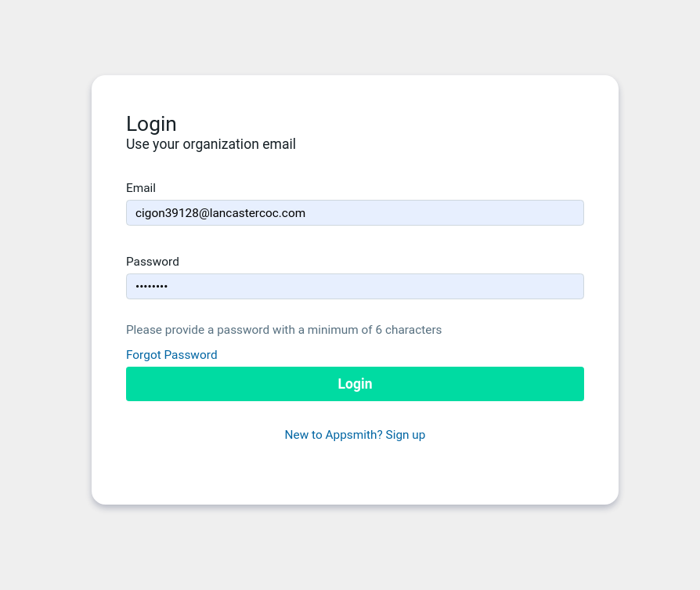The image size is (700, 590).
Task: Select the Email field label
Action: pos(141,188)
